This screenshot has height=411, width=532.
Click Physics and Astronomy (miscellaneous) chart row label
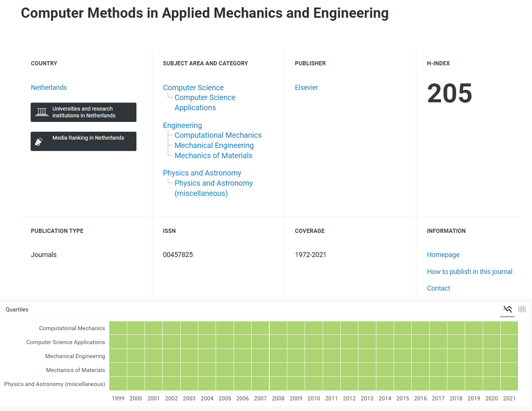click(55, 384)
